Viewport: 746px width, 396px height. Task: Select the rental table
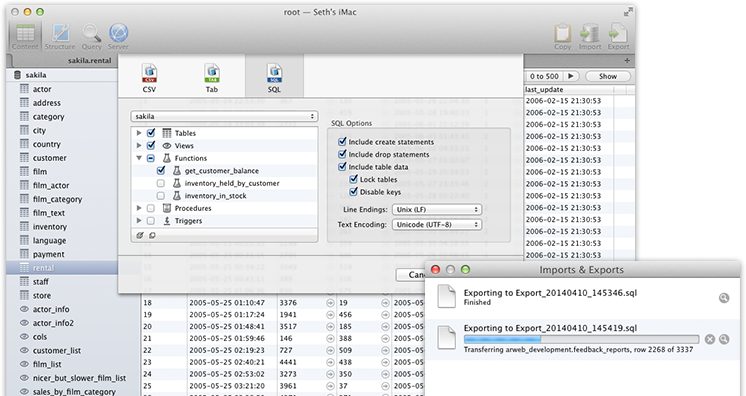pyautogui.click(x=62, y=268)
